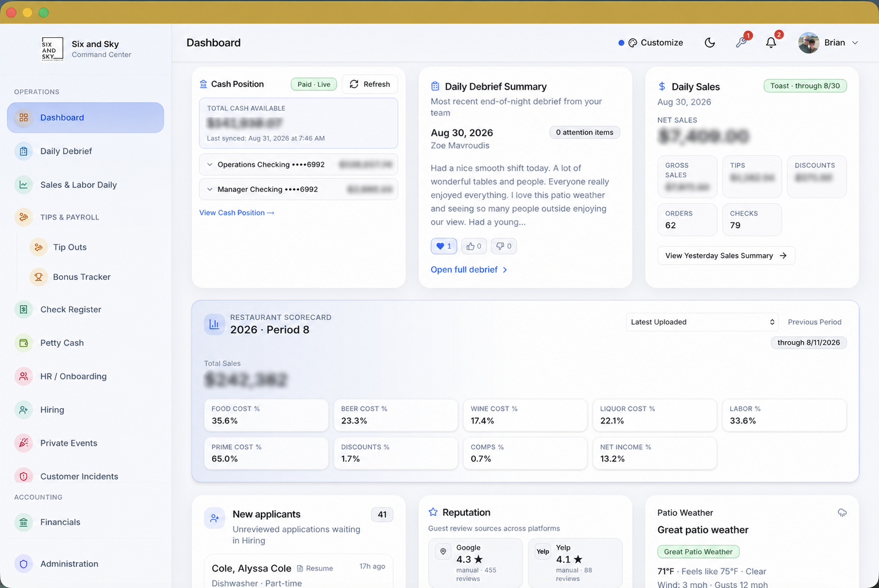The width and height of the screenshot is (879, 588).
Task: Click the Restaurant Scorecard chart icon
Action: click(214, 324)
